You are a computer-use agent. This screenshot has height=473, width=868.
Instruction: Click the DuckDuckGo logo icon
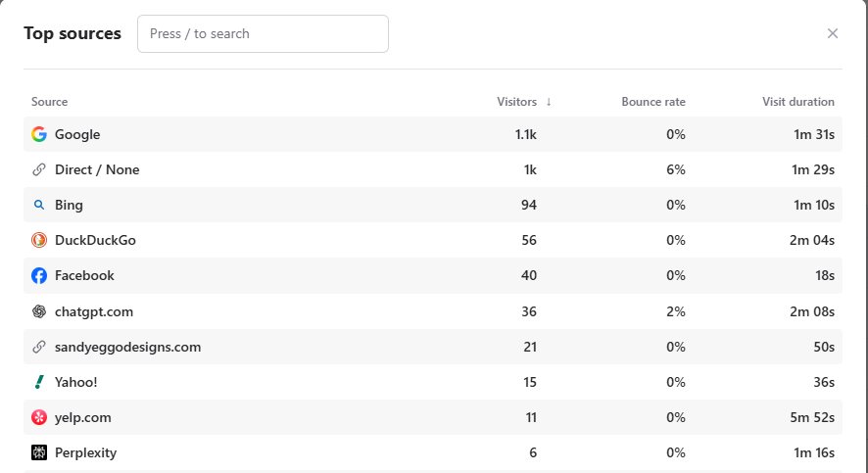coord(39,240)
